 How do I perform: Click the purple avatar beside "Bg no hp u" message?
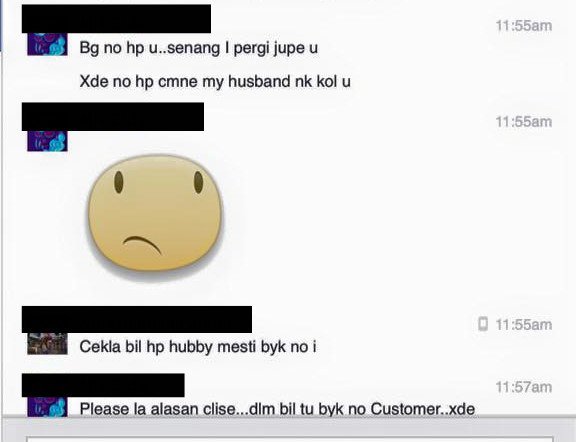coord(47,44)
